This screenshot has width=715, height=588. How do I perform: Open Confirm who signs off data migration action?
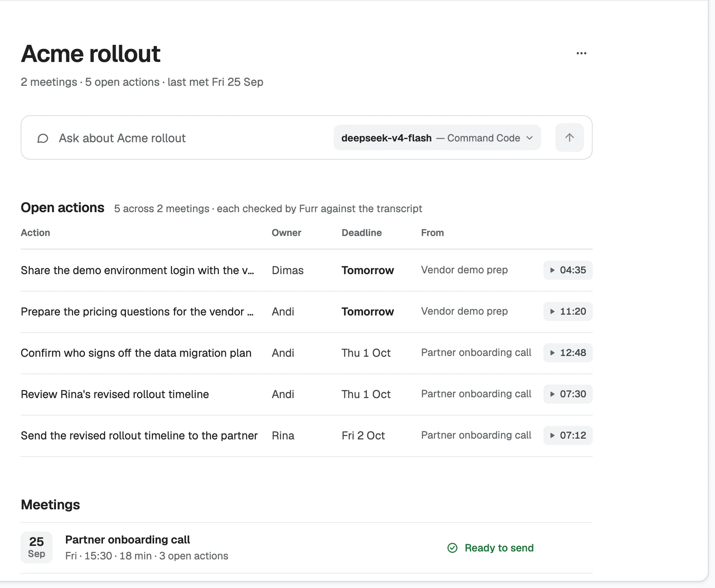pyautogui.click(x=136, y=353)
